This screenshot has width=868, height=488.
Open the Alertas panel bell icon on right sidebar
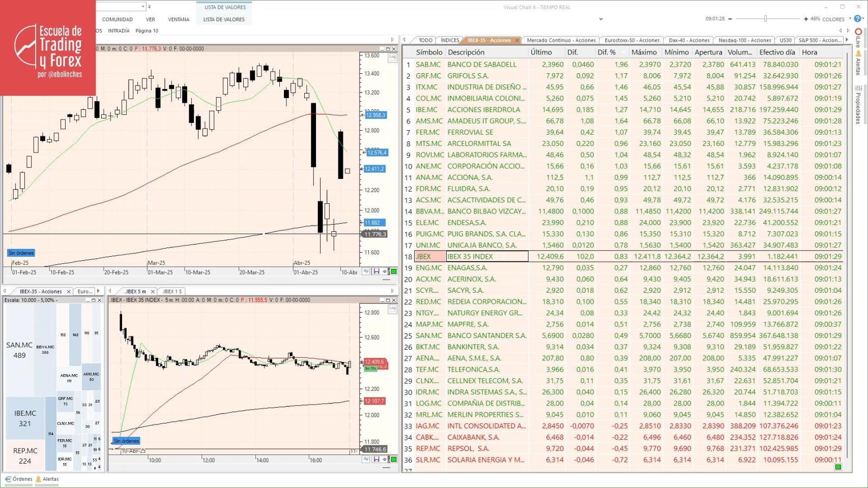click(858, 53)
